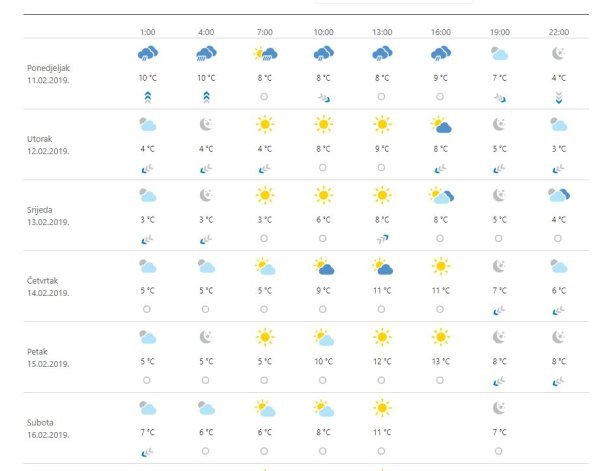Click the upward wind arrows under Monday 1:00
The image size is (600, 471).
pos(147,97)
